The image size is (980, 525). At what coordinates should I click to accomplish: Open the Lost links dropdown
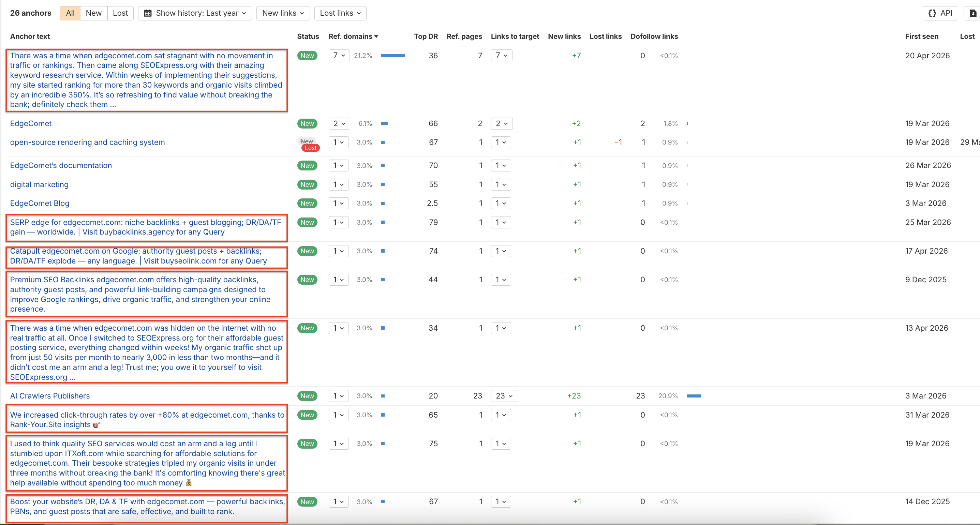coord(340,13)
